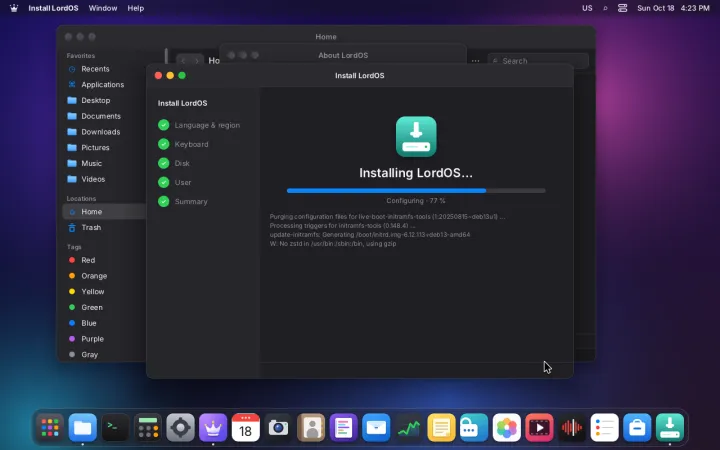Click the About LordOS window title bar
The height and width of the screenshot is (450, 720).
343,55
